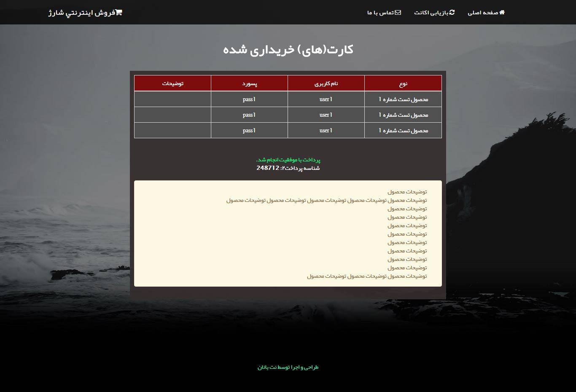The width and height of the screenshot is (576, 392).
Task: Click the نام کاربری column header
Action: click(x=326, y=83)
